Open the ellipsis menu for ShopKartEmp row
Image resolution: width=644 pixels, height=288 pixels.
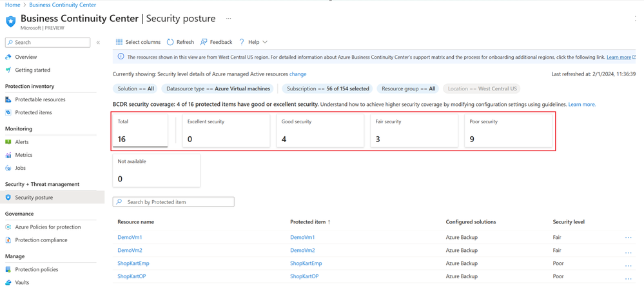click(x=628, y=263)
